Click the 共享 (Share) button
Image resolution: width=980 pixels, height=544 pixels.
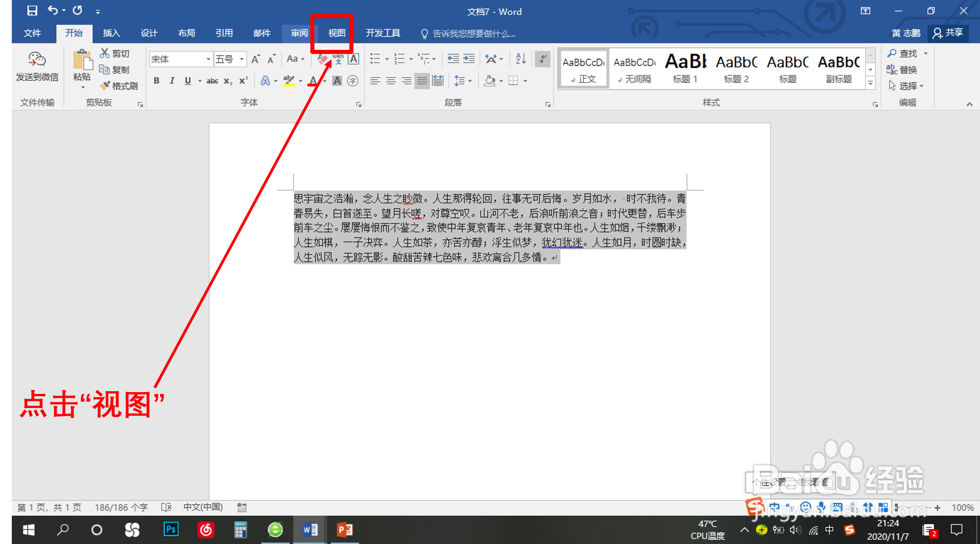tap(948, 33)
